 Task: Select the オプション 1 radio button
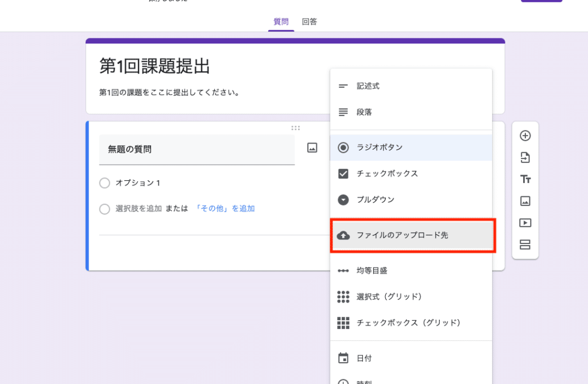click(105, 183)
